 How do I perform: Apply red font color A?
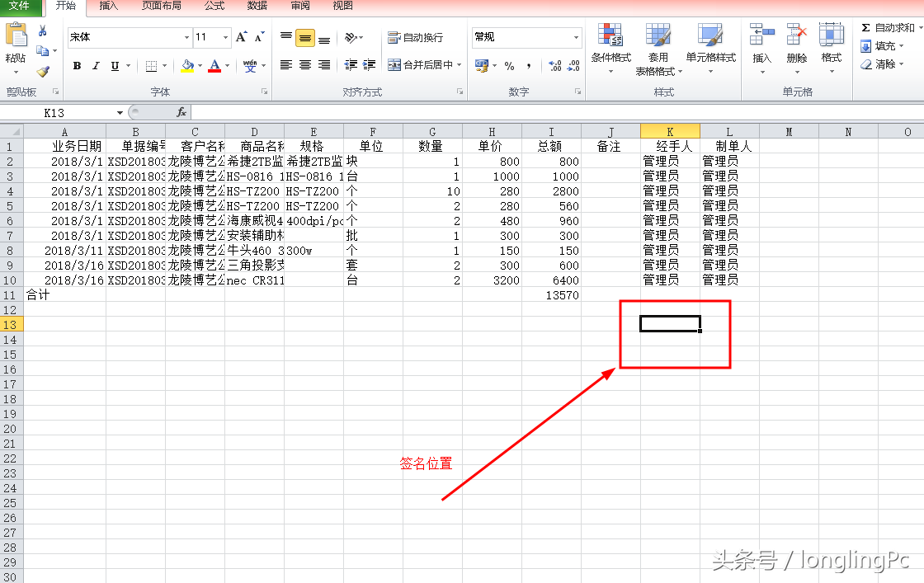pos(214,66)
